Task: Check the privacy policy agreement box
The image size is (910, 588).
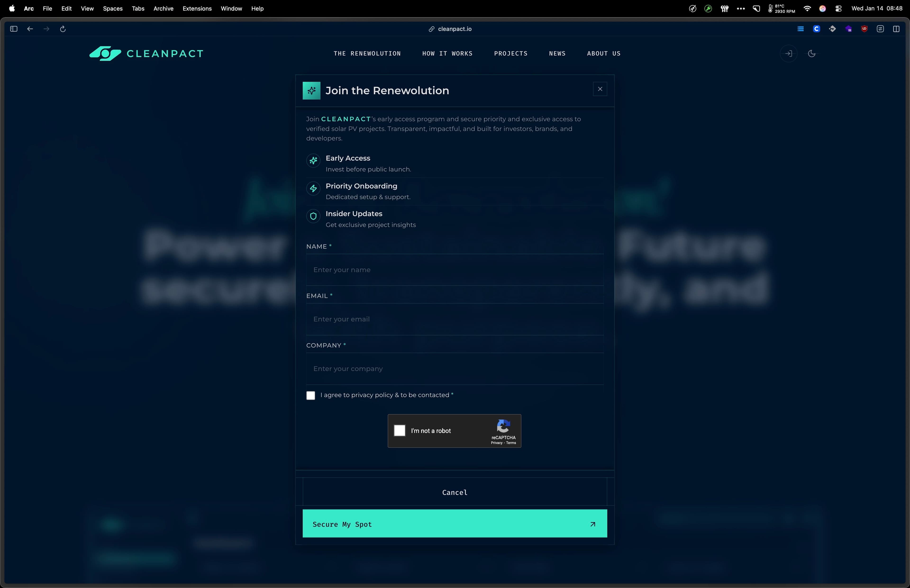Action: point(310,395)
